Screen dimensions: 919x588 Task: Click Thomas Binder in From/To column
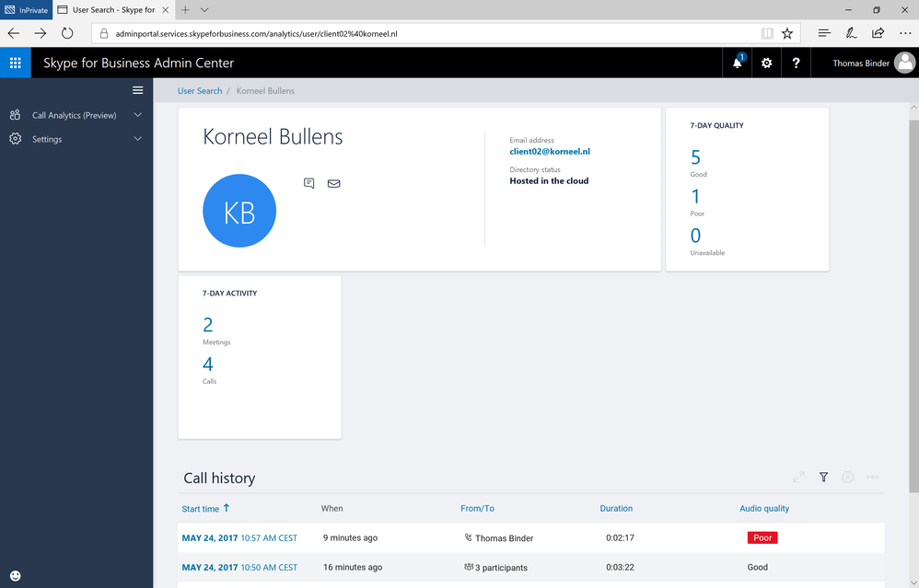[x=504, y=538]
